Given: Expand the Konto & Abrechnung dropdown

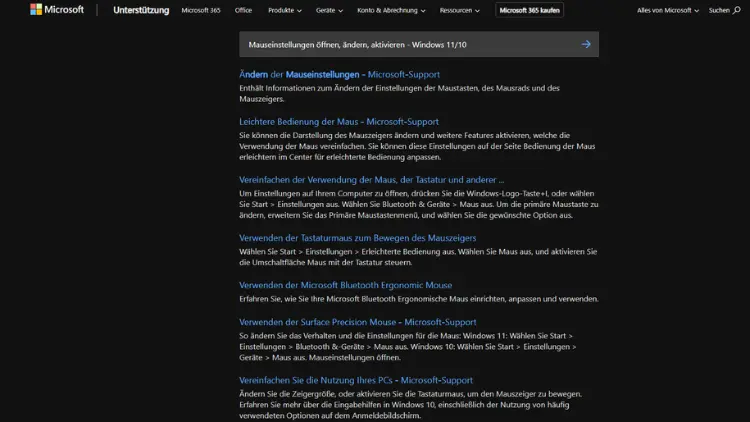Looking at the screenshot, I should 391,10.
